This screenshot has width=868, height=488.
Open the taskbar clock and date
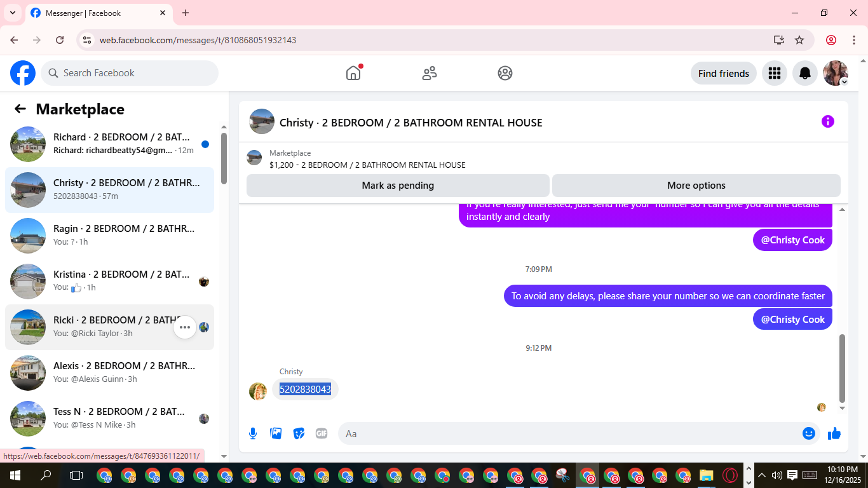843,475
